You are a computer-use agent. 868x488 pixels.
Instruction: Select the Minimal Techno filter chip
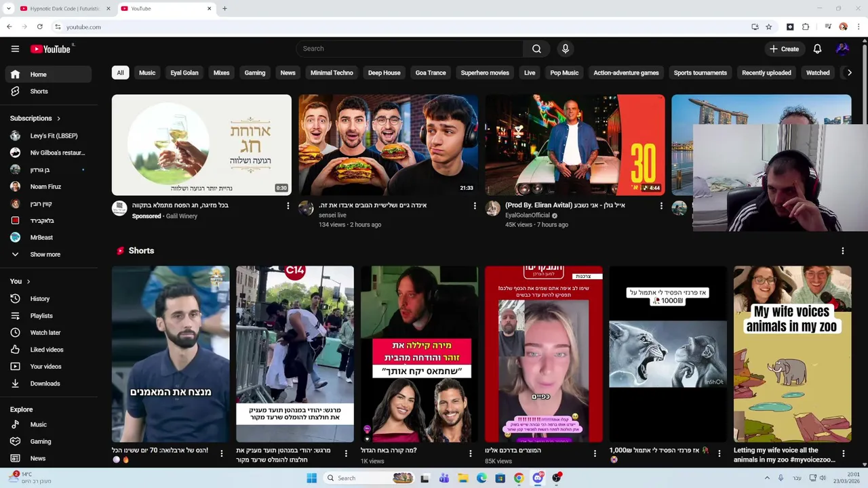(x=332, y=73)
